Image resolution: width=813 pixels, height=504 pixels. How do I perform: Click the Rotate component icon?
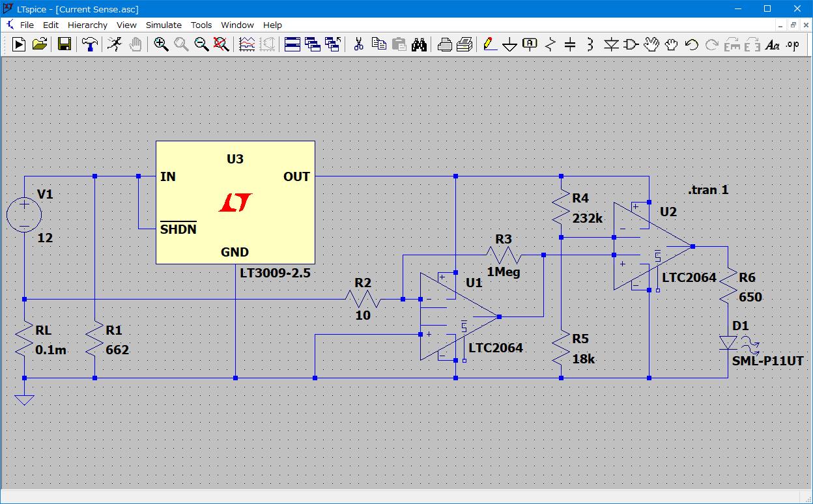coord(732,44)
